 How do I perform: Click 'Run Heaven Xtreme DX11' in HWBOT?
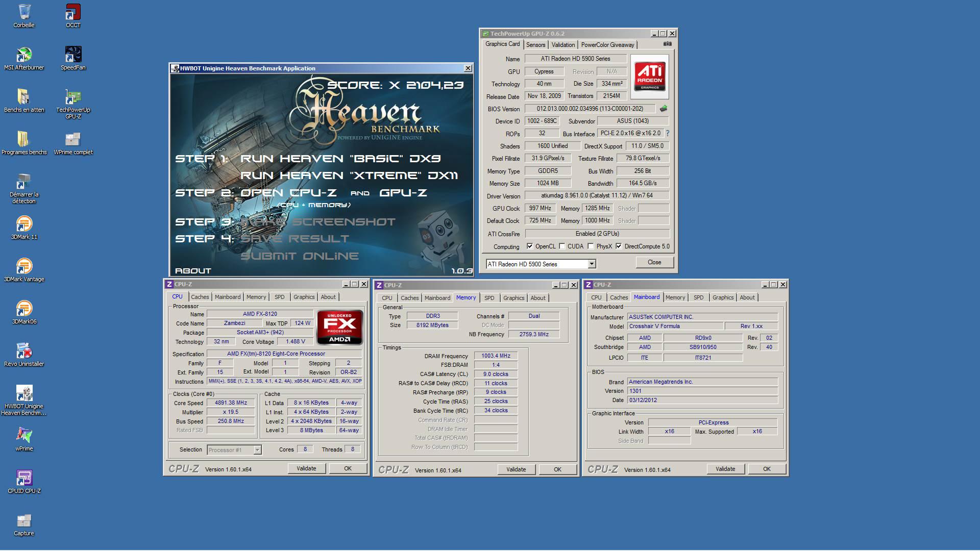point(349,176)
